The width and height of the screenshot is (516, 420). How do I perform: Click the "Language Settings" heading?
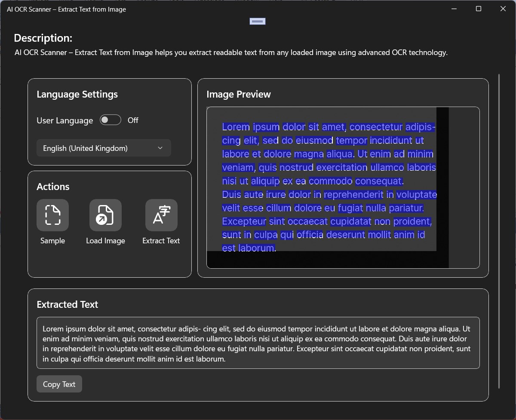point(77,94)
